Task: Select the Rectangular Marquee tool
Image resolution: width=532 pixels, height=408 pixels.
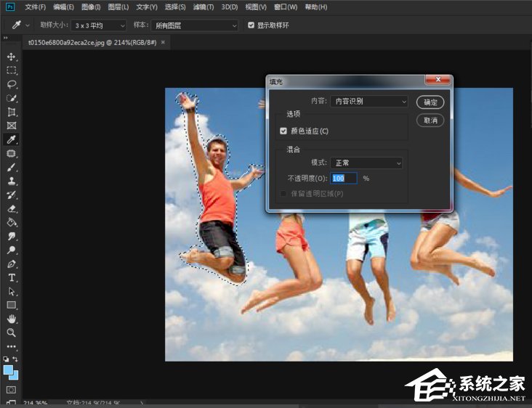Action: tap(12, 70)
